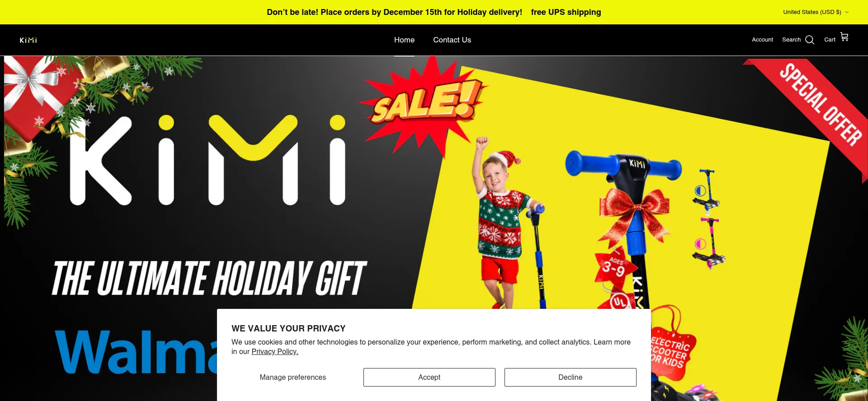This screenshot has width=868, height=401.
Task: Select the blue scooter color thumbnail
Action: [x=708, y=190]
